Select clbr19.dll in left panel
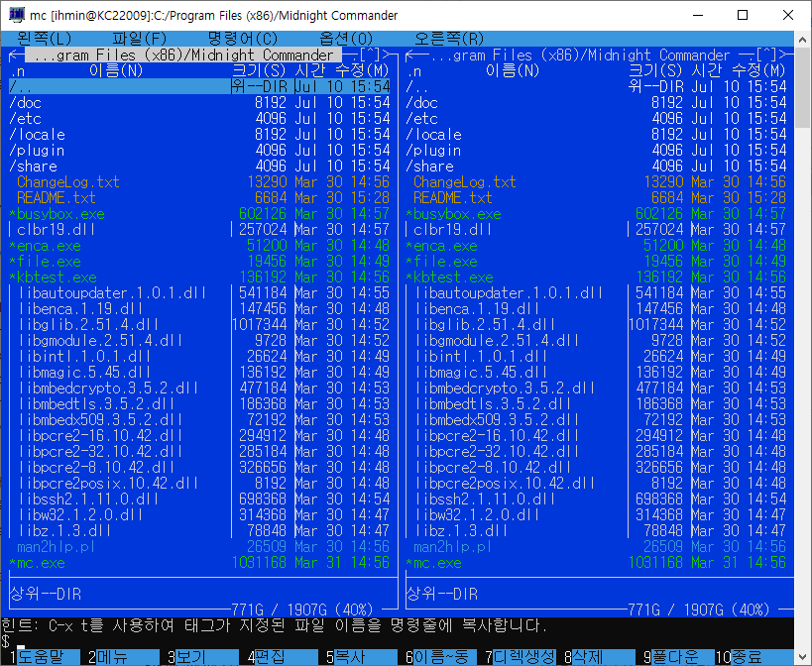 pyautogui.click(x=199, y=230)
